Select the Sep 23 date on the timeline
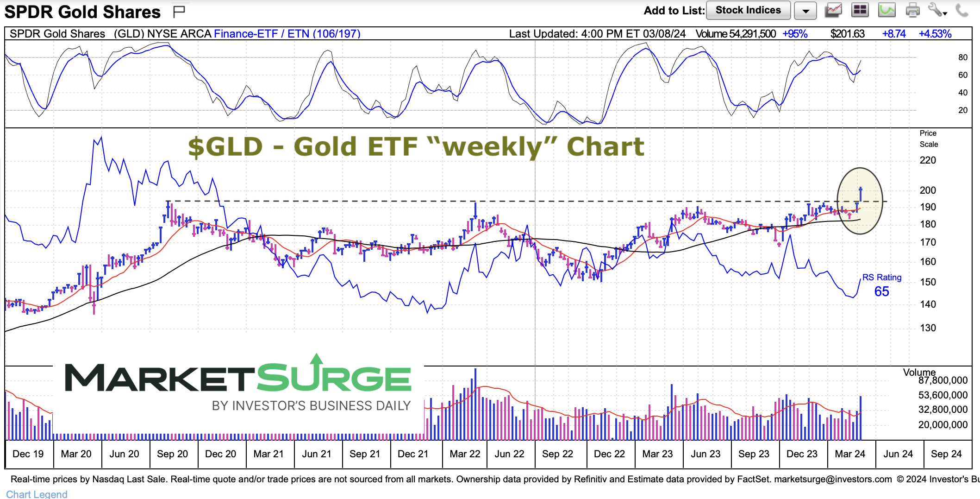Screen dimensions: 980x499 (754, 454)
